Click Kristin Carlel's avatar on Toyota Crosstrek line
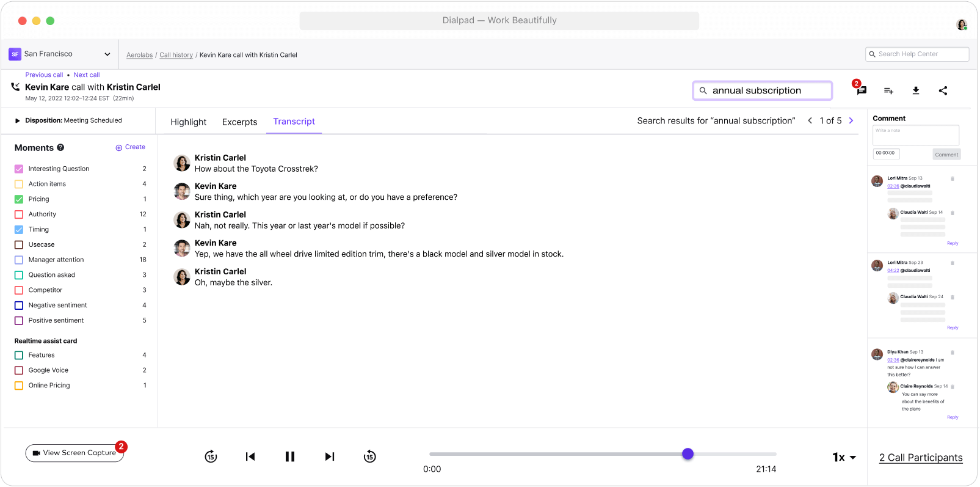The height and width of the screenshot is (487, 980). click(x=182, y=163)
